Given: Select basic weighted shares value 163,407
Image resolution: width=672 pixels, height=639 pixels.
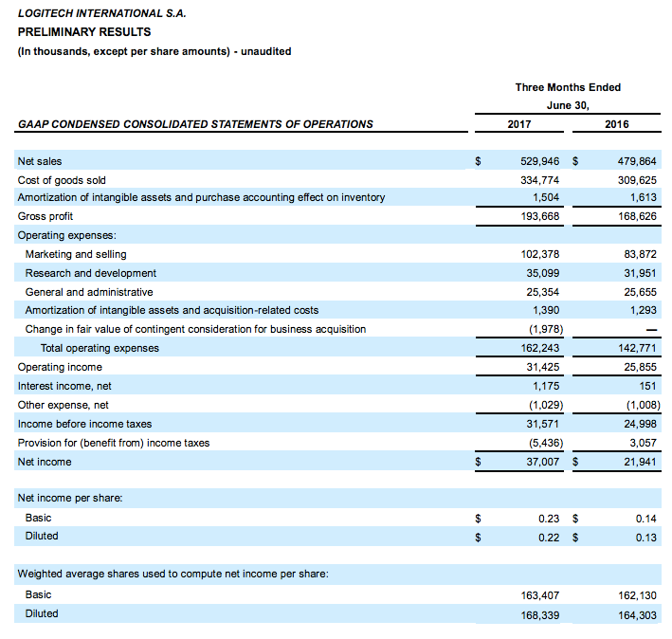Looking at the screenshot, I should (539, 595).
